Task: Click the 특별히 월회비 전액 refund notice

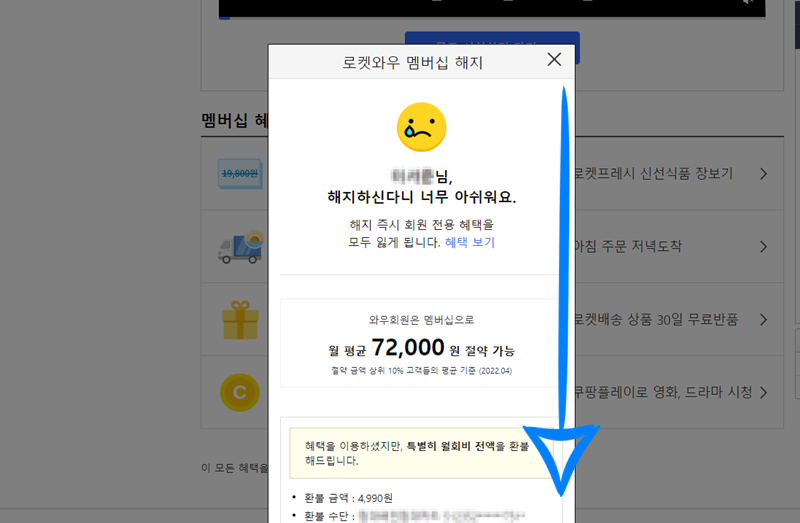Action: (x=421, y=453)
